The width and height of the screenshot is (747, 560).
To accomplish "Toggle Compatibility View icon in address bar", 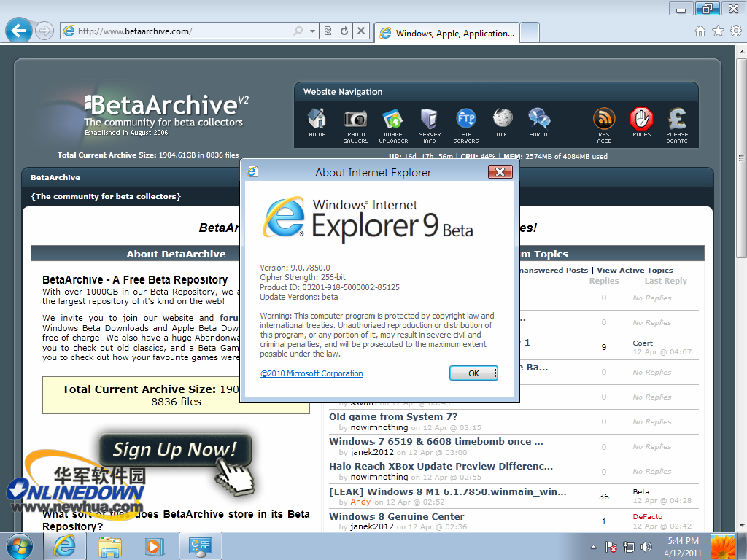I will 328,31.
